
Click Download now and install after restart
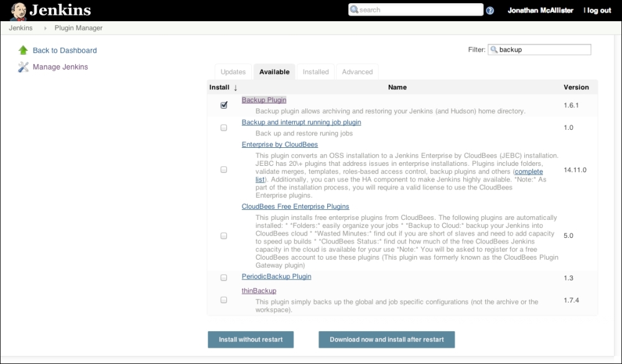point(387,339)
